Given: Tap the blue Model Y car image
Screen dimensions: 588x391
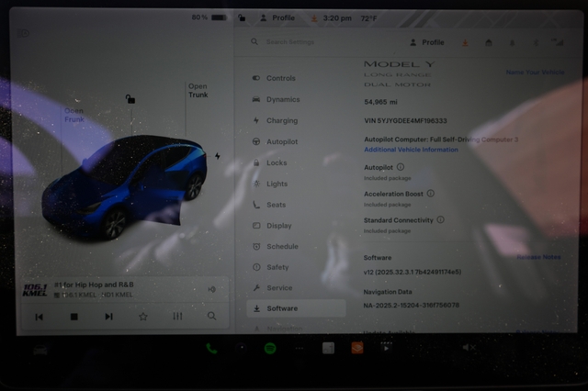Looking at the screenshot, I should point(125,187).
